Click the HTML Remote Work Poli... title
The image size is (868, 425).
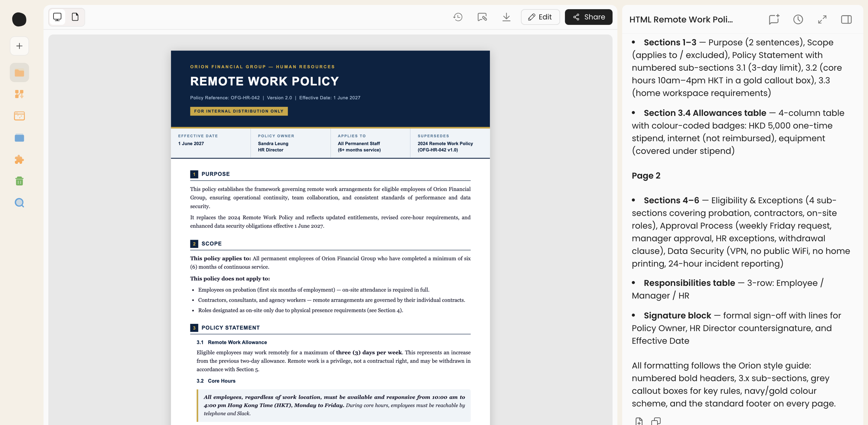point(681,20)
